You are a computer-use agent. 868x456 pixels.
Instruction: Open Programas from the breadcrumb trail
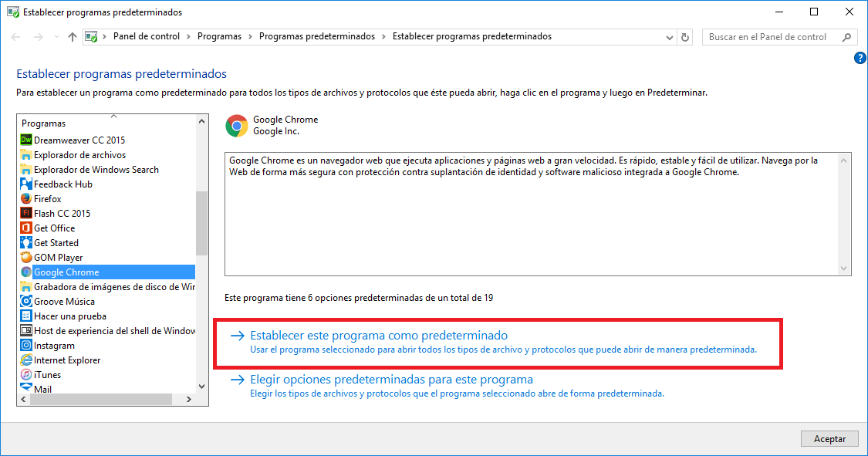(220, 36)
